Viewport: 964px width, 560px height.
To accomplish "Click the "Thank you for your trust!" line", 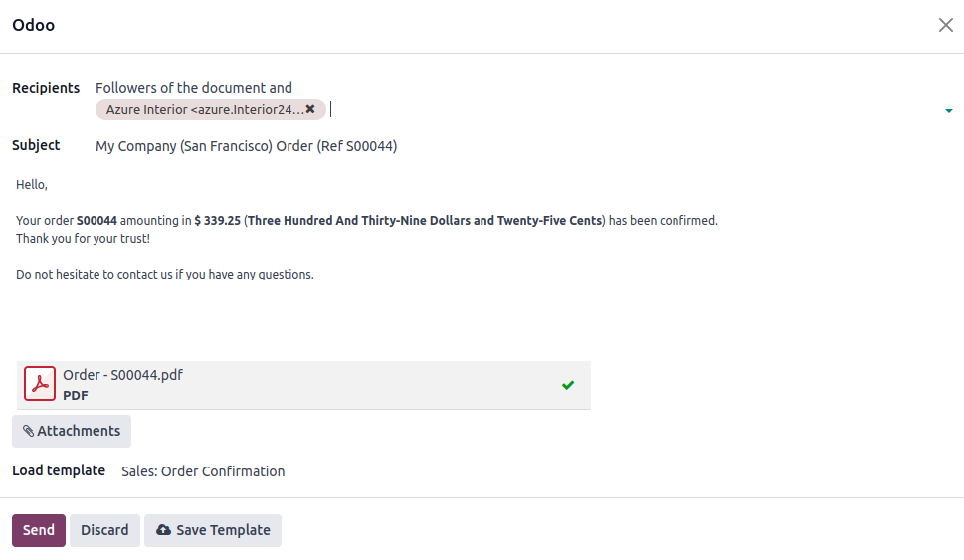I will [x=83, y=239].
